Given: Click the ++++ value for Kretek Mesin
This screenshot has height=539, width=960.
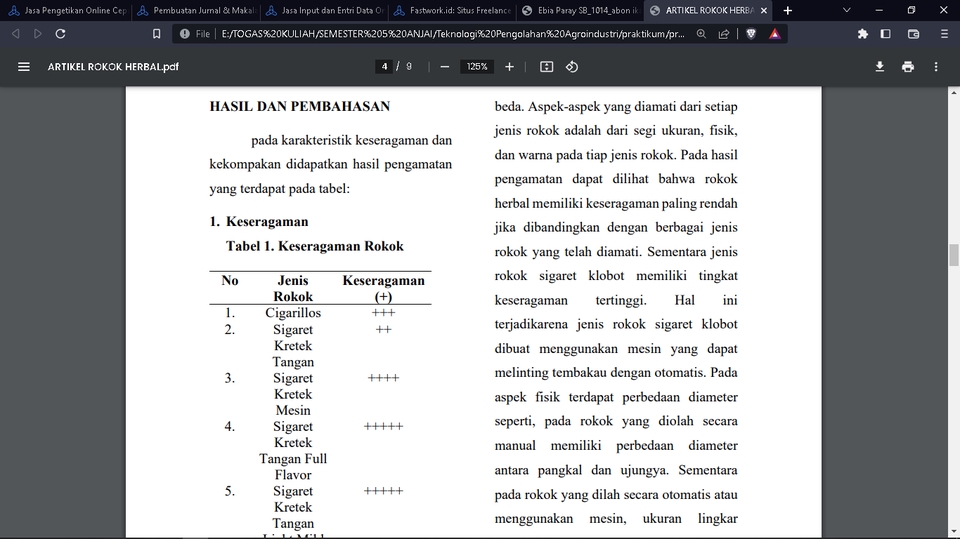Looking at the screenshot, I should point(383,378).
